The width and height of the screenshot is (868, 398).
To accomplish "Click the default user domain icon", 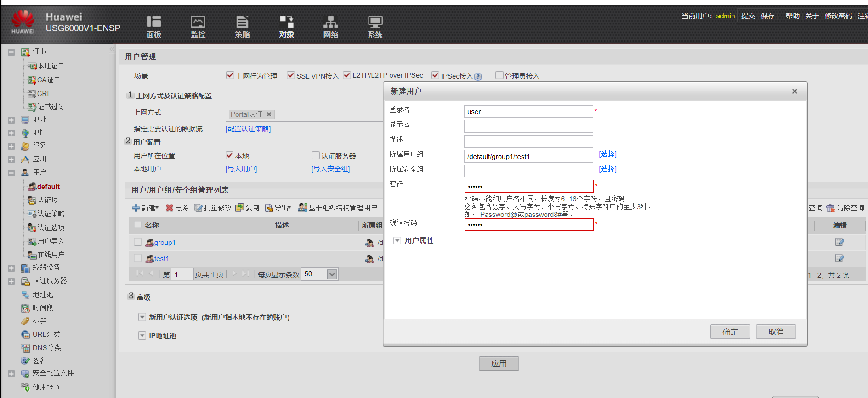I will point(32,186).
